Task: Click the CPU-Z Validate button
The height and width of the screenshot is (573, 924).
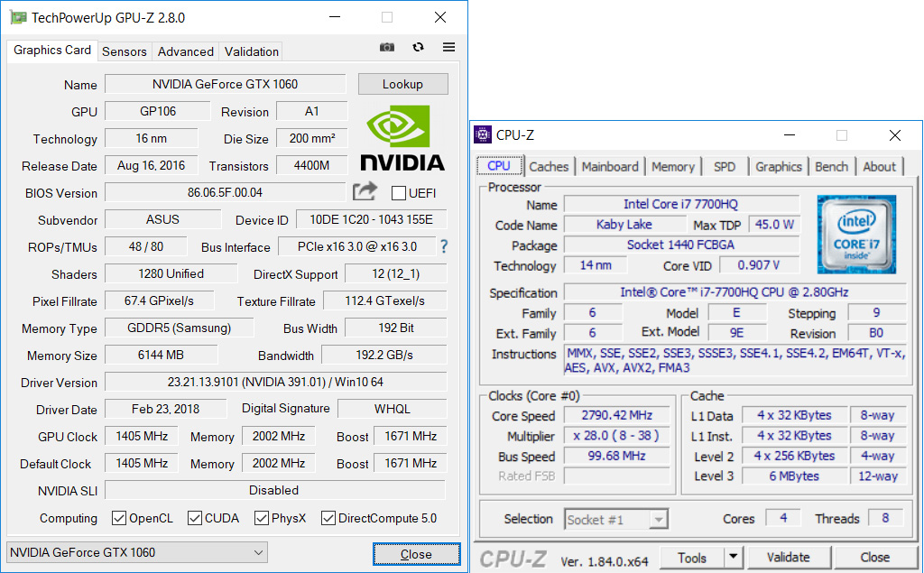Action: (x=789, y=557)
